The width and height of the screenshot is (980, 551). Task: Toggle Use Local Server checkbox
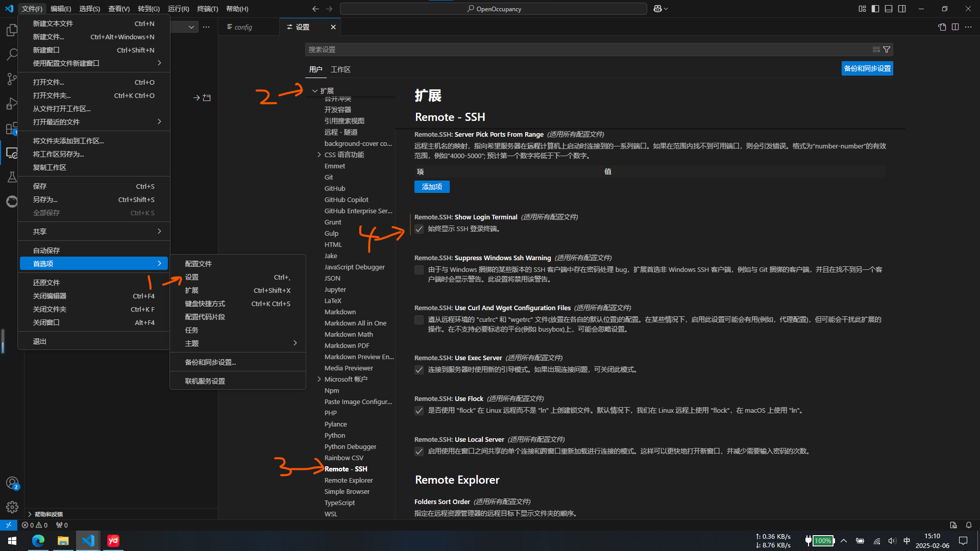click(419, 452)
